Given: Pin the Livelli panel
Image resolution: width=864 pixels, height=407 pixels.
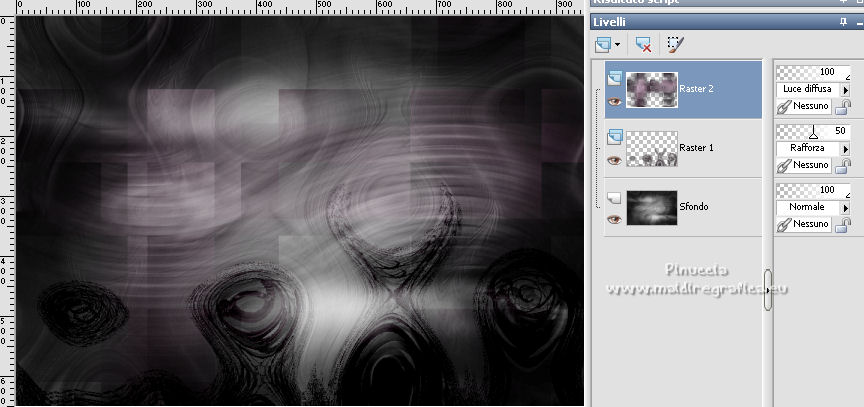Looking at the screenshot, I should click(x=843, y=22).
